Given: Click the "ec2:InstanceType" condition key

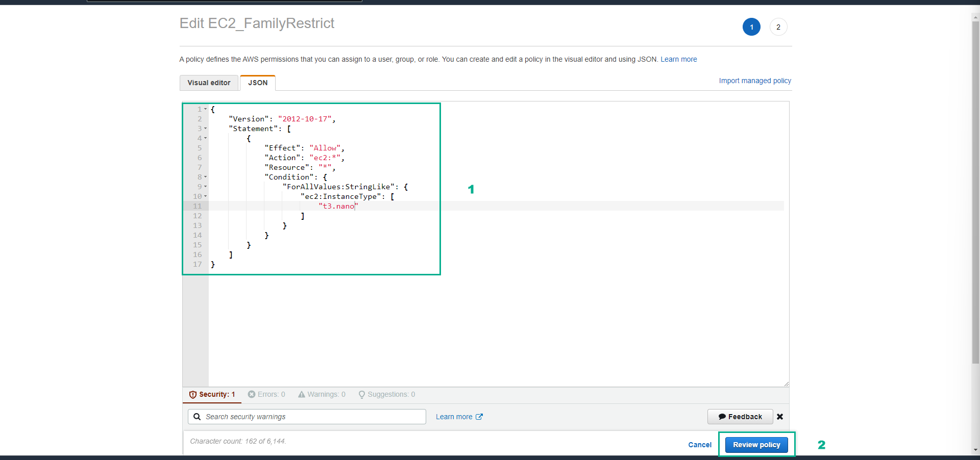Looking at the screenshot, I should pyautogui.click(x=340, y=196).
